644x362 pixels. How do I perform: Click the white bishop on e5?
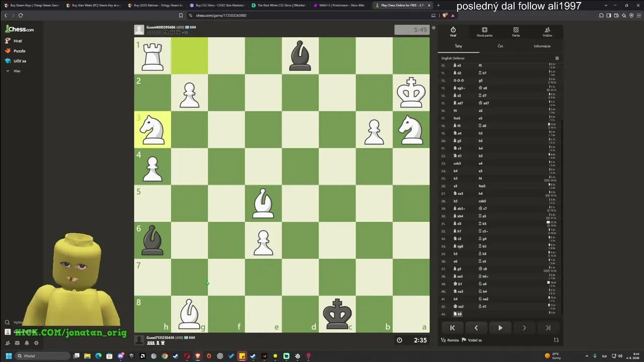(263, 204)
